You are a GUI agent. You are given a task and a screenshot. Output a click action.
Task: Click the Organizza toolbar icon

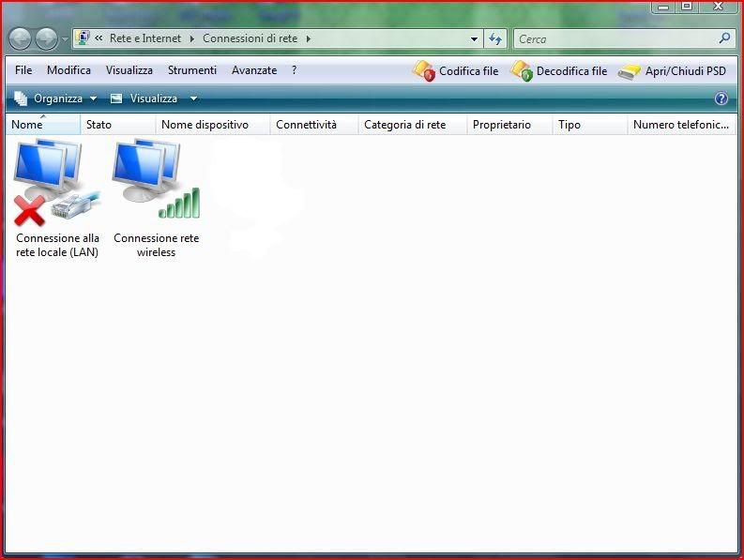pyautogui.click(x=21, y=98)
